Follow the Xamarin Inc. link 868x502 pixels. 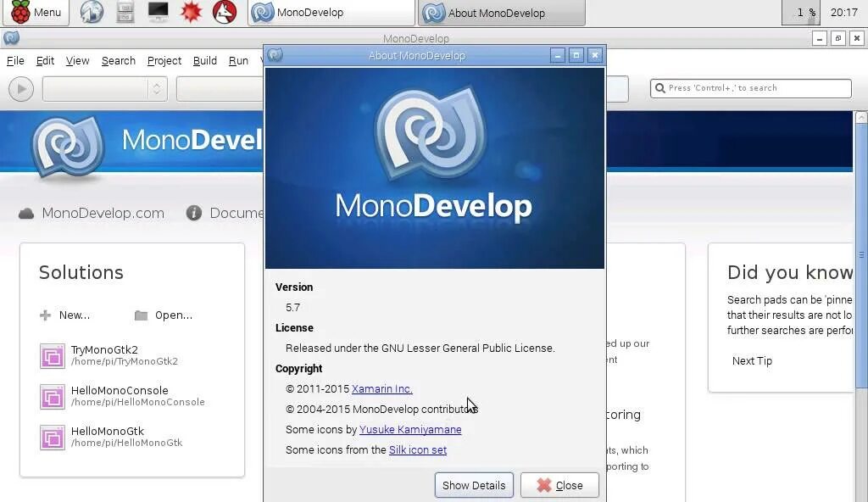click(382, 389)
